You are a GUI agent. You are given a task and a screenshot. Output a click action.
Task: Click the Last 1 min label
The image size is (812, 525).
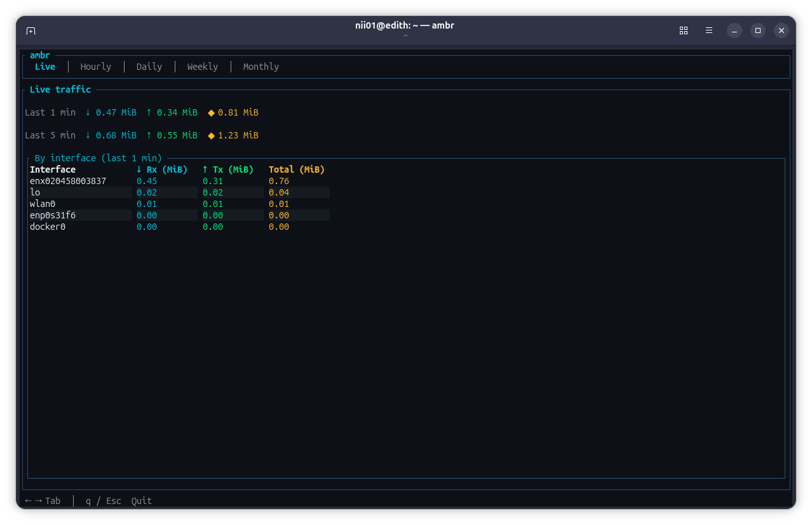pos(50,112)
